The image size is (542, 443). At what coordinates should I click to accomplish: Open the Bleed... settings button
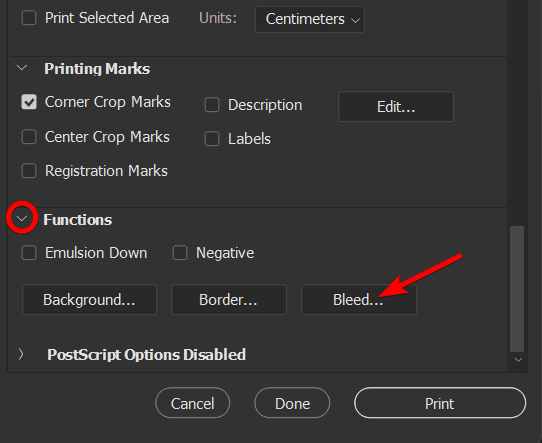[x=359, y=300]
